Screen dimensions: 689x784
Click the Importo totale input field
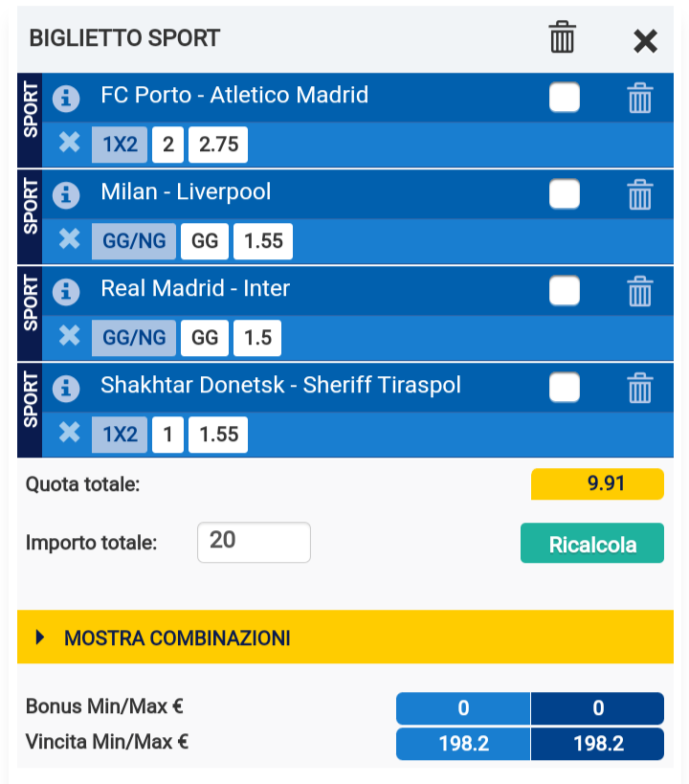254,542
